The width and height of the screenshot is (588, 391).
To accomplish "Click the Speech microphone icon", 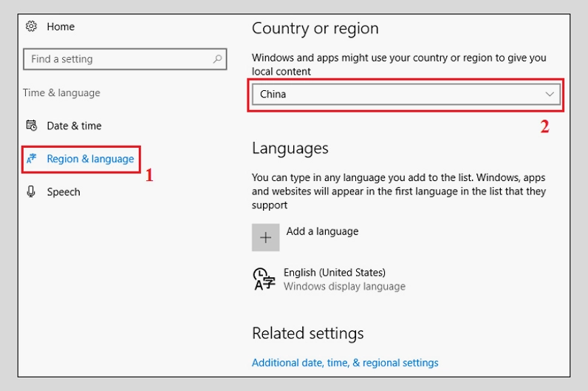I will (31, 191).
